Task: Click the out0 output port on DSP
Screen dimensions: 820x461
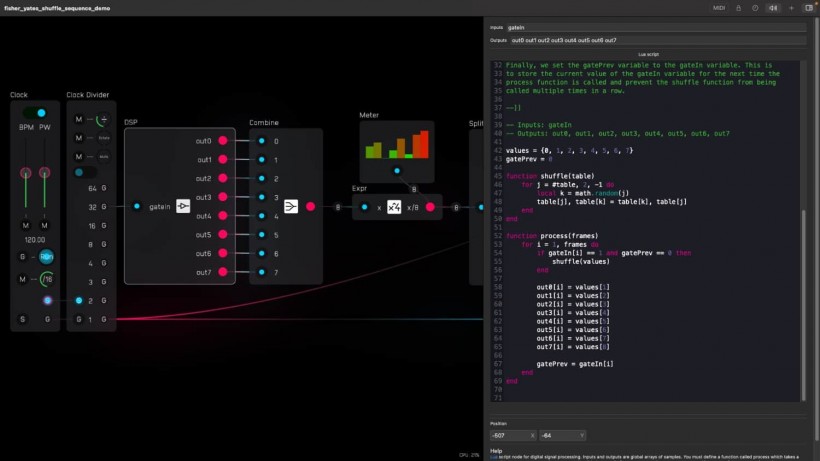Action: pos(223,141)
